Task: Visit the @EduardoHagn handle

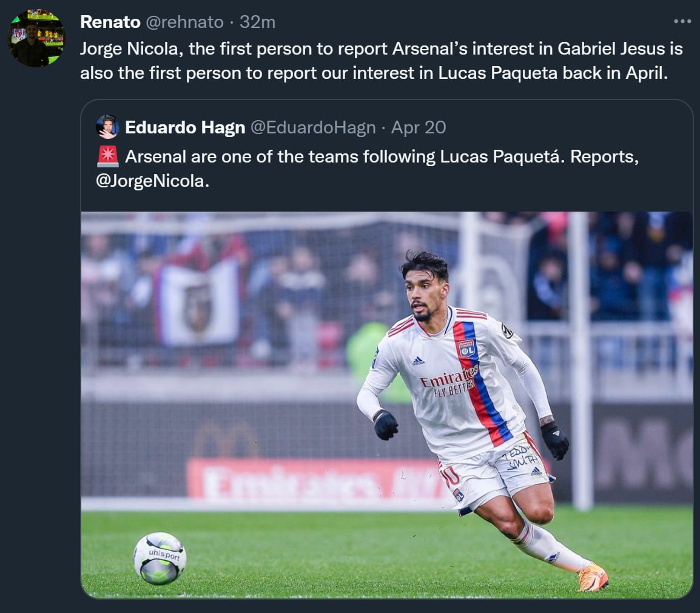Action: point(313,127)
